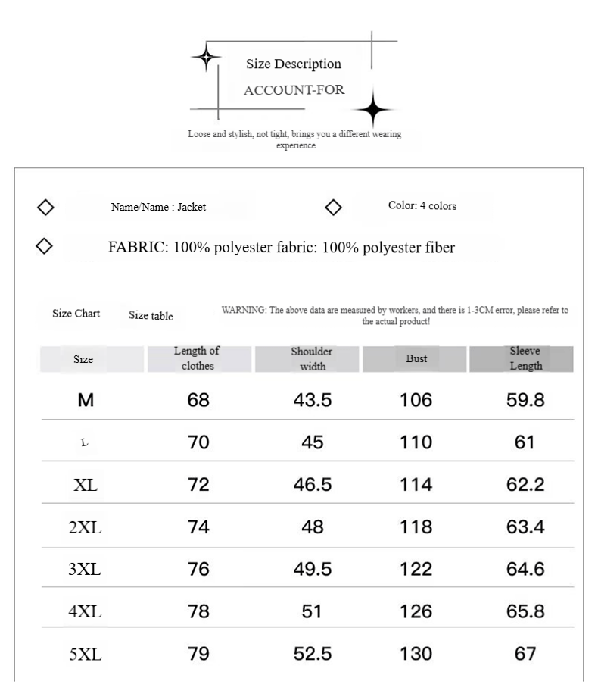Click the diamond icon beside Name: Jacket

[45, 207]
